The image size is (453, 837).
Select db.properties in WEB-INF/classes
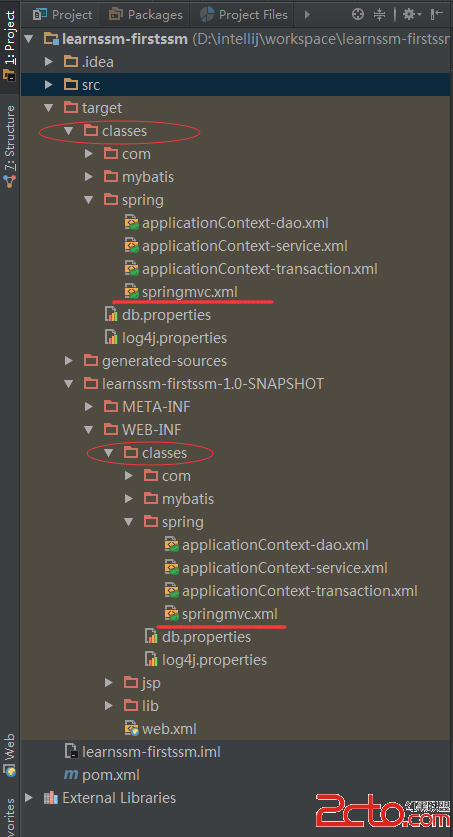(x=206, y=636)
